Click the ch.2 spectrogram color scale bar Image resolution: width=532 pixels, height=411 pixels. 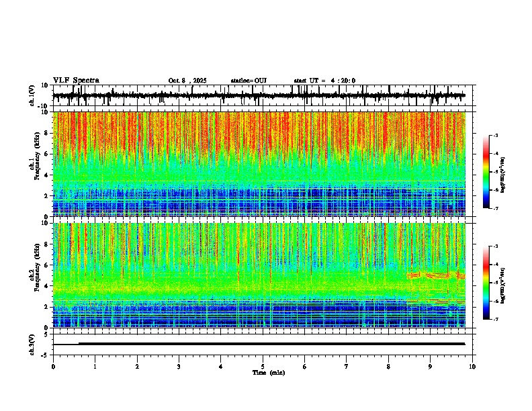click(x=486, y=283)
